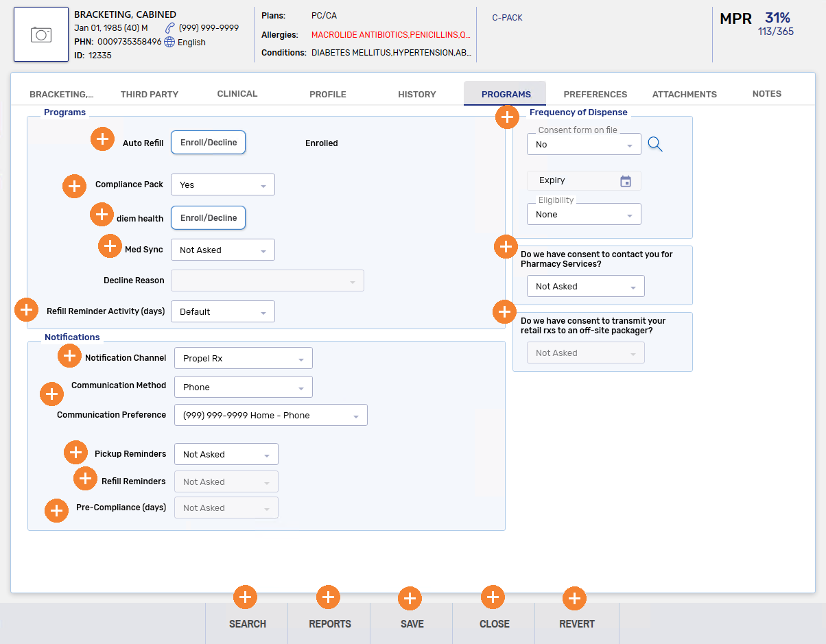Click the patient photo camera icon

tap(41, 34)
